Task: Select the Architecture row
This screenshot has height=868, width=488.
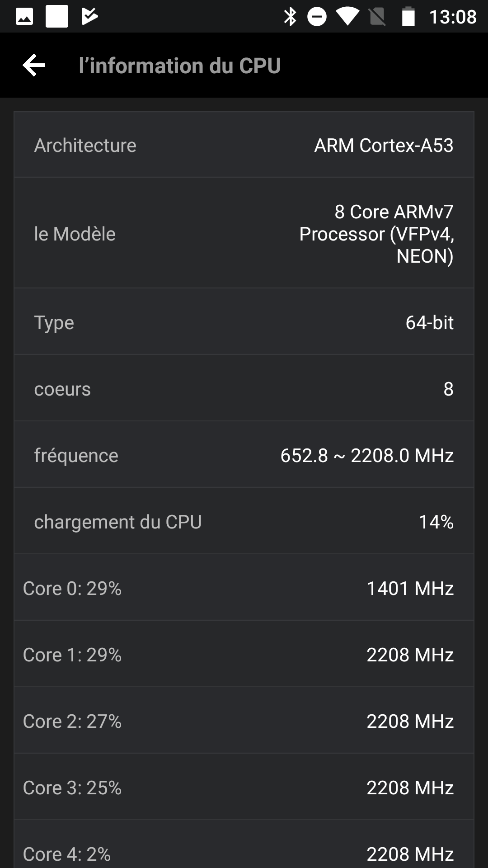Action: point(244,145)
